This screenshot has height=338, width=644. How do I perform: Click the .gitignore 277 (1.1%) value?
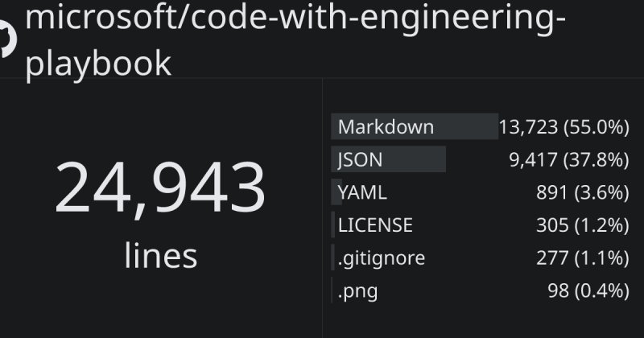[x=582, y=258]
